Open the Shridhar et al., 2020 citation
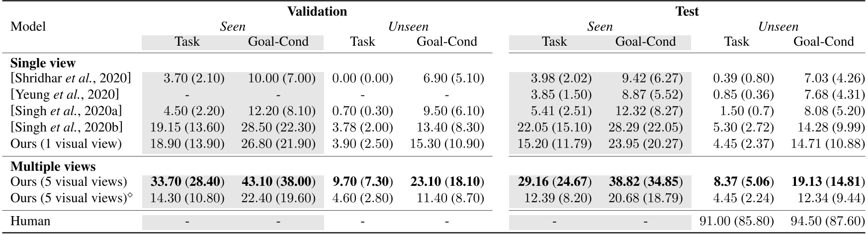This screenshot has height=234, width=868. click(x=71, y=78)
